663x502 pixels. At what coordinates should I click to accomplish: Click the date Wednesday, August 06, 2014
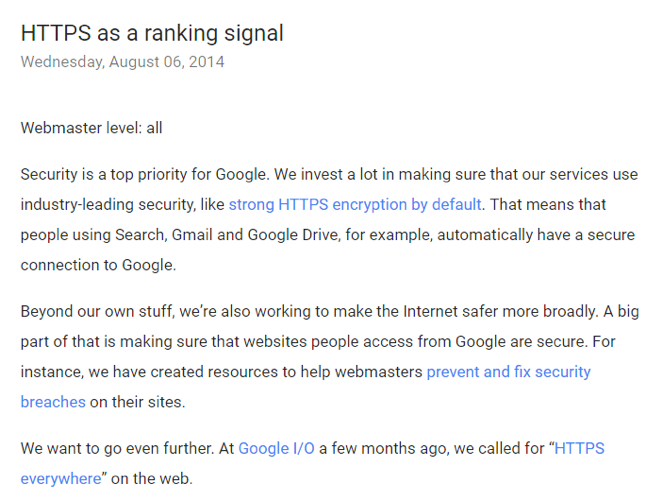(122, 62)
